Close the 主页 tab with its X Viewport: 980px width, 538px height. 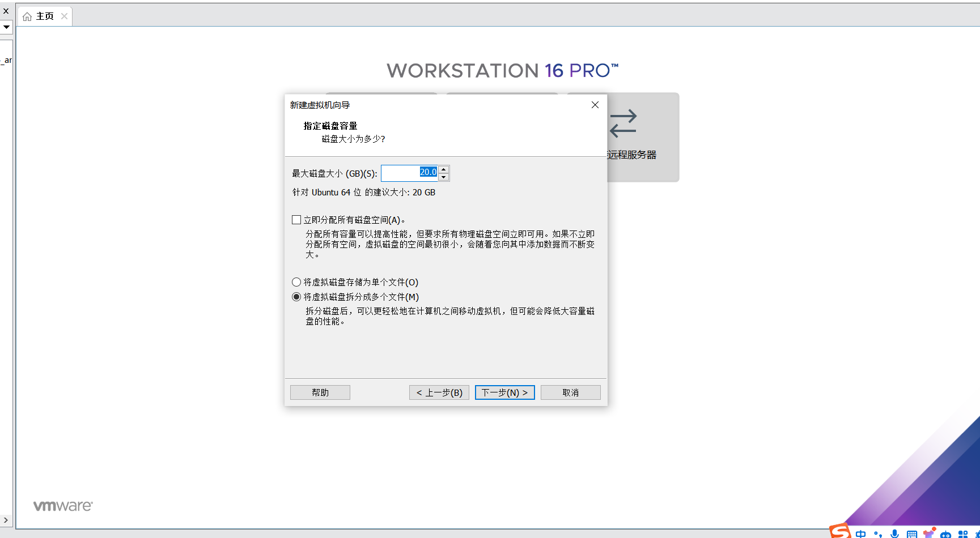click(x=64, y=16)
